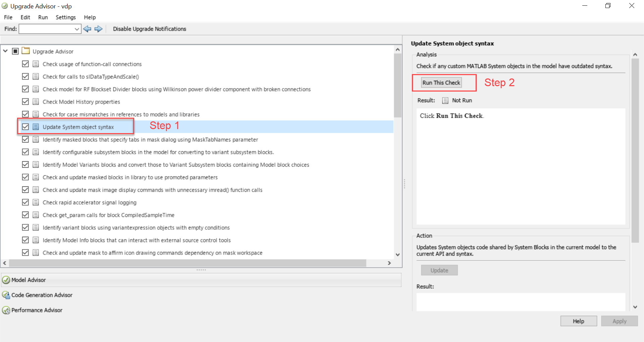Open the Performance Advisor icon
Viewport: 644px width, 342px height.
click(x=6, y=310)
